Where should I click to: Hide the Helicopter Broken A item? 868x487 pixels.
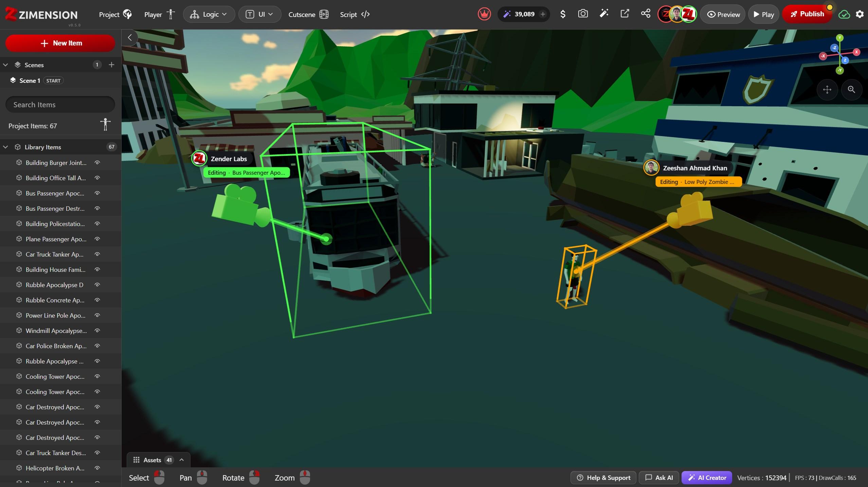click(97, 468)
